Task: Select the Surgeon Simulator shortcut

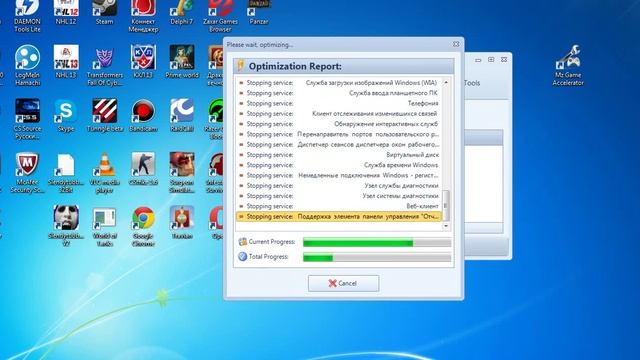Action: [182, 173]
